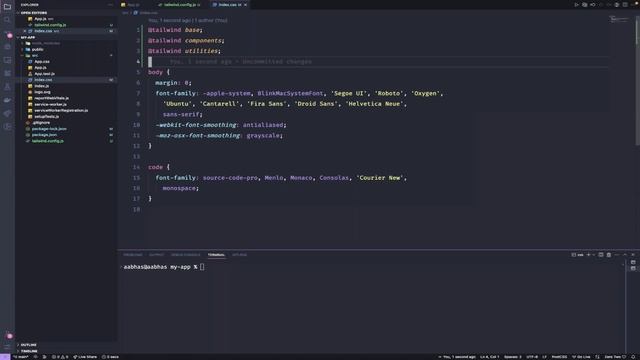This screenshot has height=360, width=640.
Task: Open the Explorer view in the activity bar
Action: point(7,7)
